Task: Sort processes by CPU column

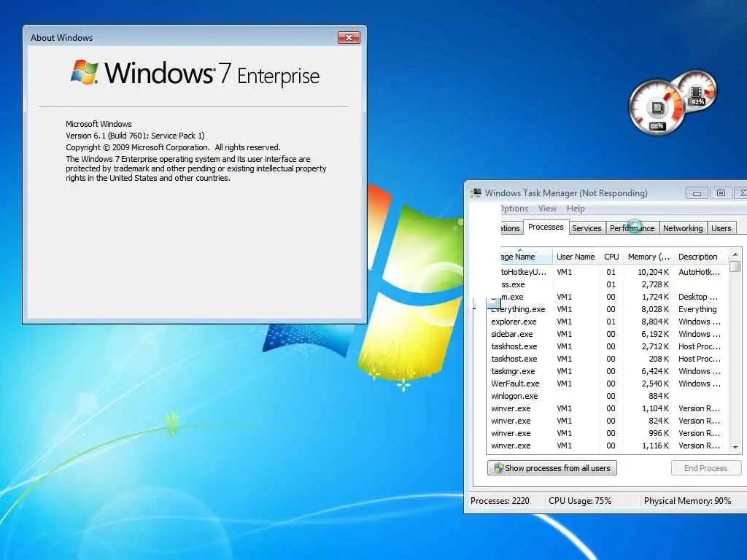Action: tap(611, 257)
